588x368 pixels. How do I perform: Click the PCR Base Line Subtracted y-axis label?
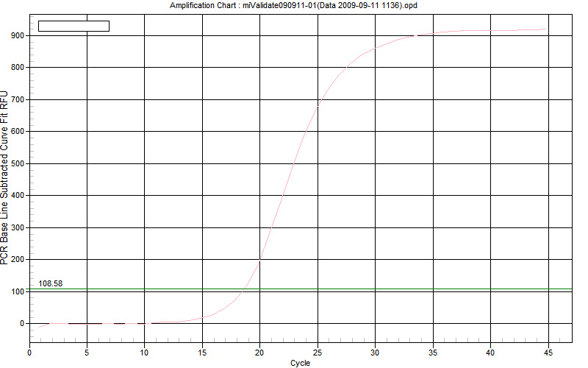click(x=4, y=177)
